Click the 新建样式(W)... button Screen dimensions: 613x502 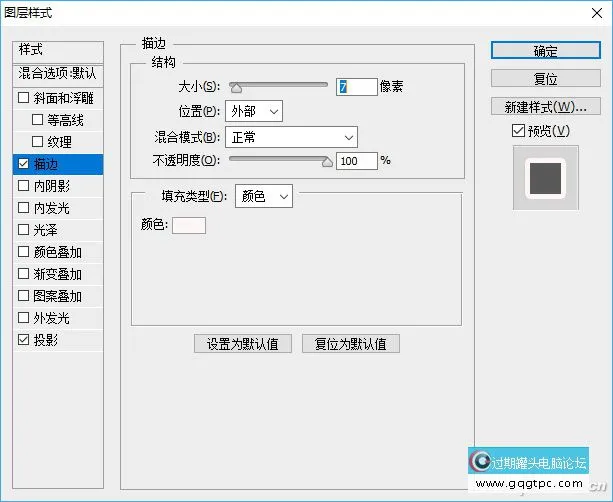tap(545, 106)
